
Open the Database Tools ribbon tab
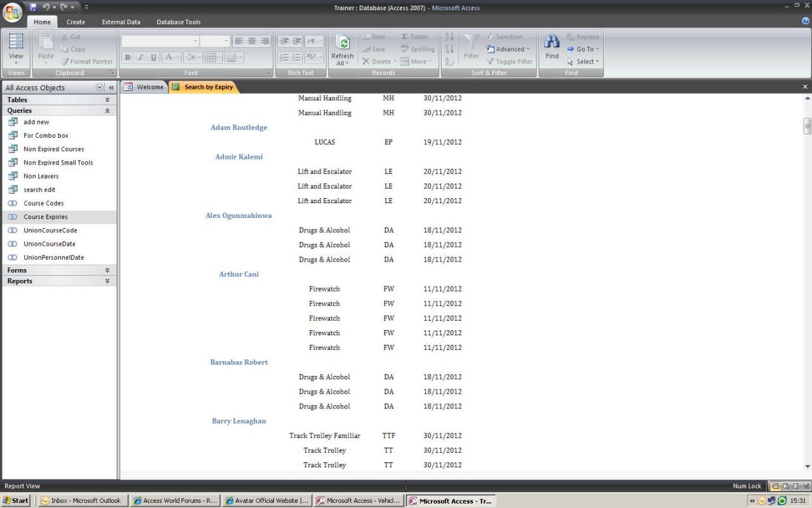point(178,22)
